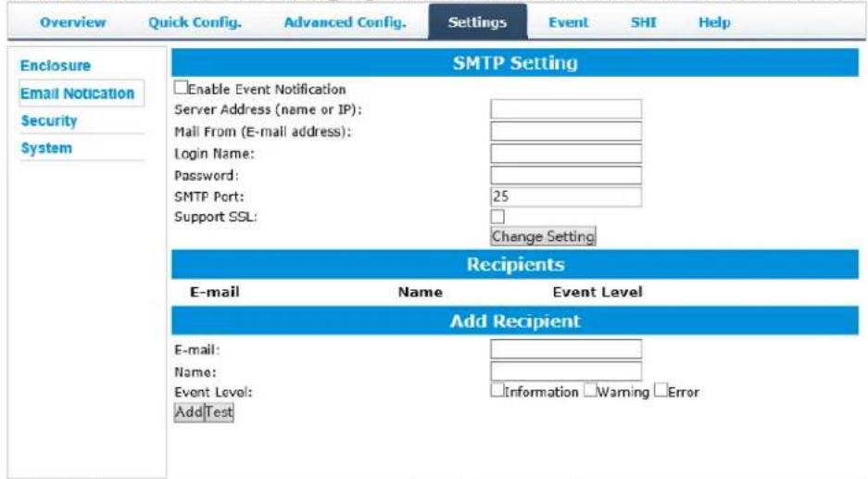
Task: Enable Event Notification checkbox
Action: [181, 87]
